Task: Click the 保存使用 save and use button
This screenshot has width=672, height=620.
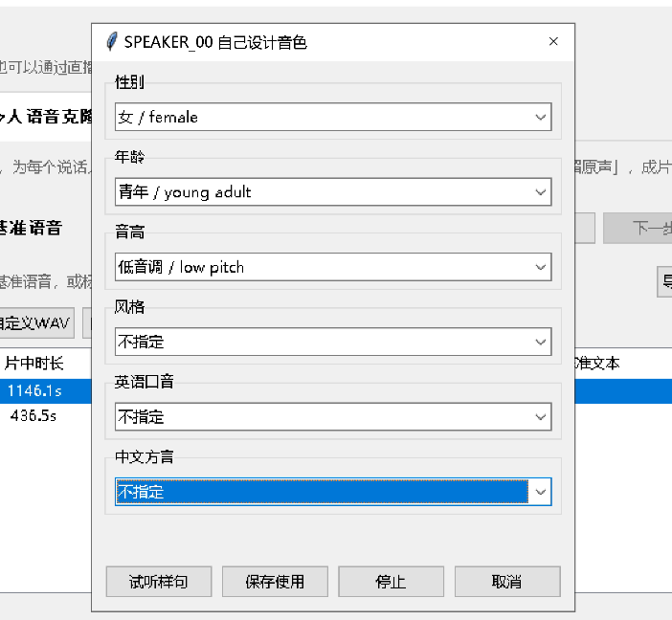Action: tap(275, 582)
